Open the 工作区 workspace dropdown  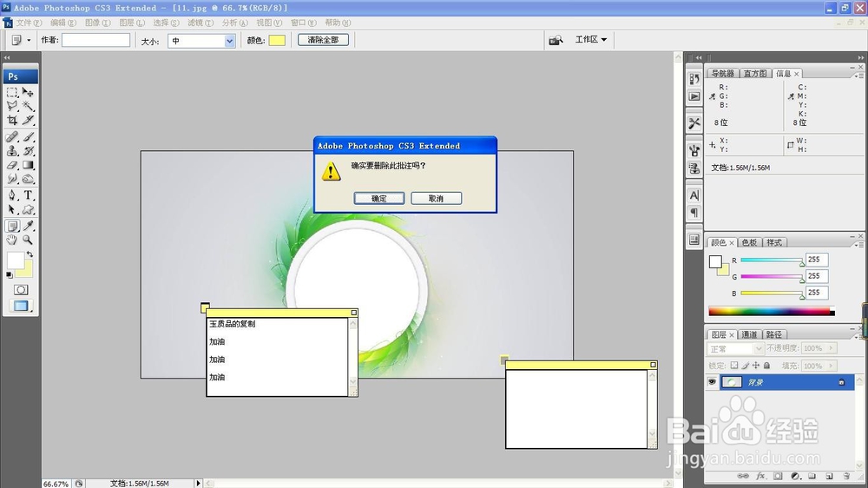(590, 39)
